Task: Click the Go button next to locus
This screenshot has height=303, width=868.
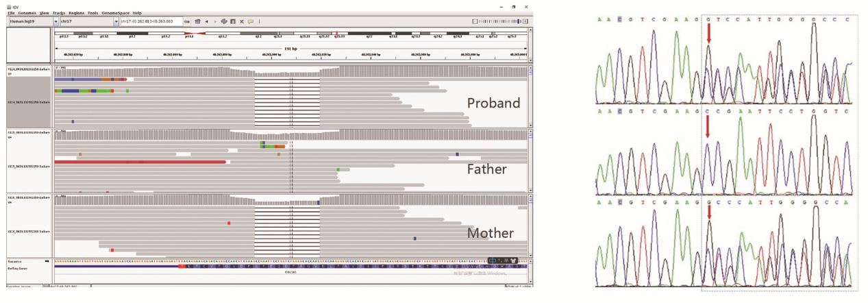Action: (x=186, y=21)
